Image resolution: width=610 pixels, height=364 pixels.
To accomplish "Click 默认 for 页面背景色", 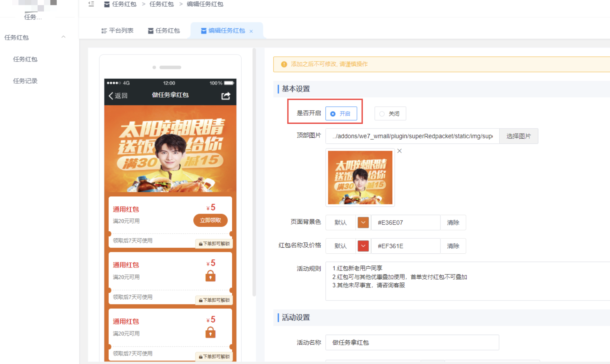I will click(340, 222).
